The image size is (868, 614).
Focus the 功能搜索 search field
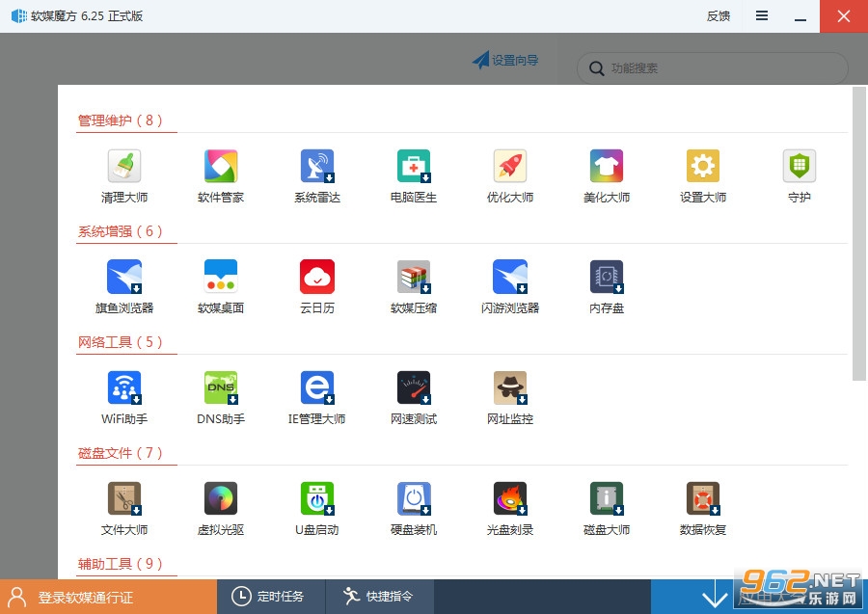713,68
